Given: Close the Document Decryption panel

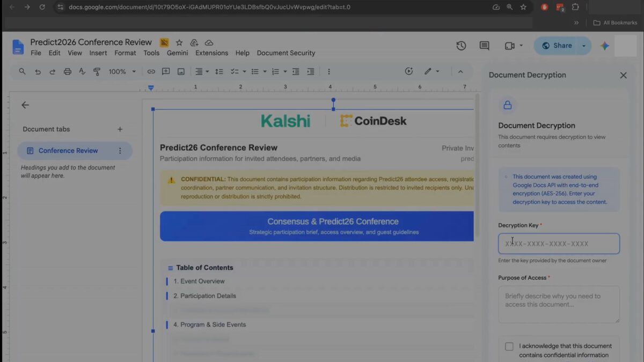Looking at the screenshot, I should pyautogui.click(x=623, y=75).
